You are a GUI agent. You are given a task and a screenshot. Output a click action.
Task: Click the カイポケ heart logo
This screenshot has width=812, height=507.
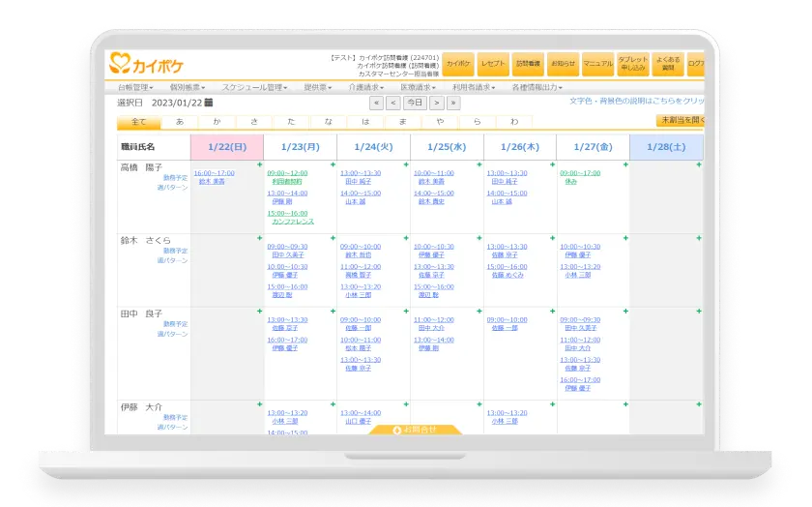point(147,64)
